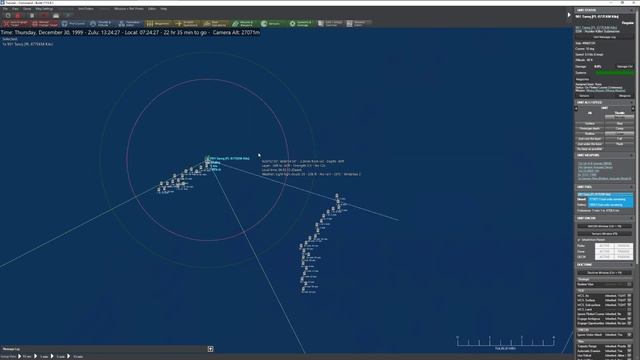
Task: Collapse the Doctrine section
Action: click(631, 264)
